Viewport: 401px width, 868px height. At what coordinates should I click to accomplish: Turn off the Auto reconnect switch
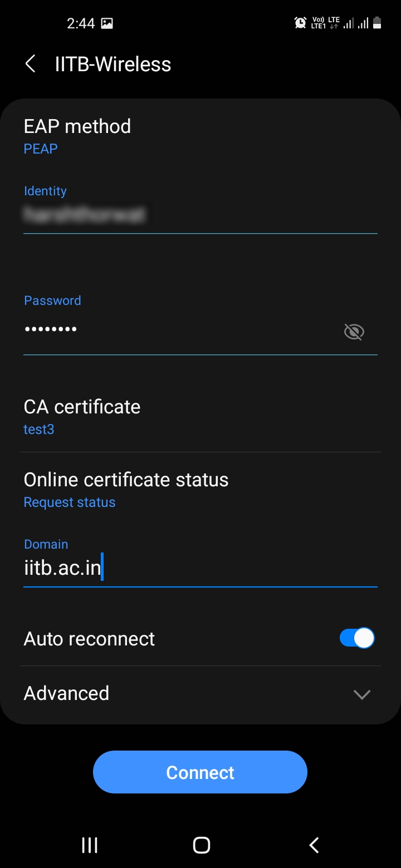pos(357,638)
